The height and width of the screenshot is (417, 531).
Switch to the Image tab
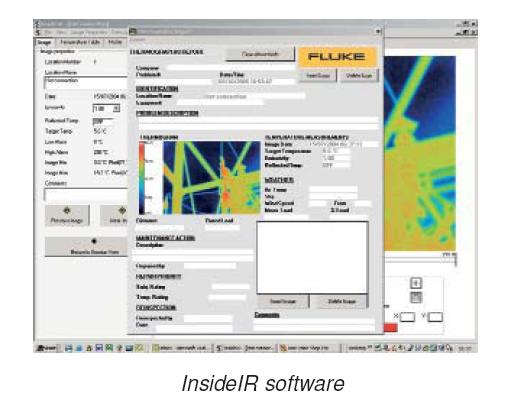tap(44, 42)
